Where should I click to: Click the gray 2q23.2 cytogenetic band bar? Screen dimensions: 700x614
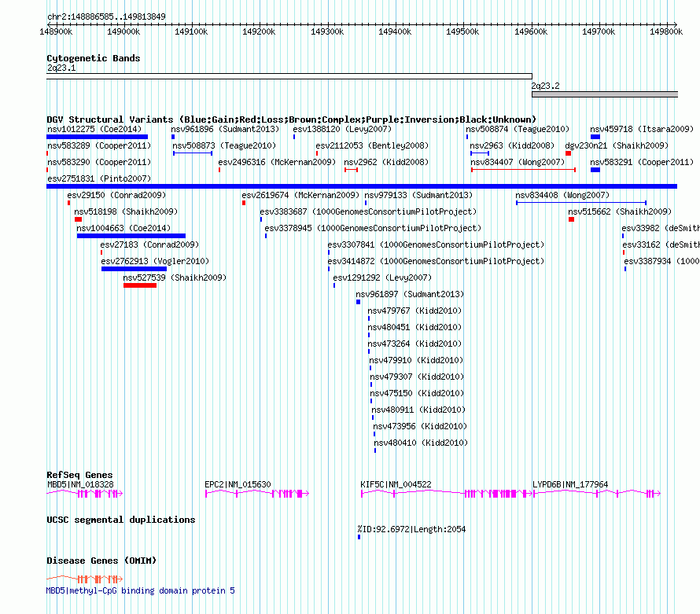[x=605, y=94]
